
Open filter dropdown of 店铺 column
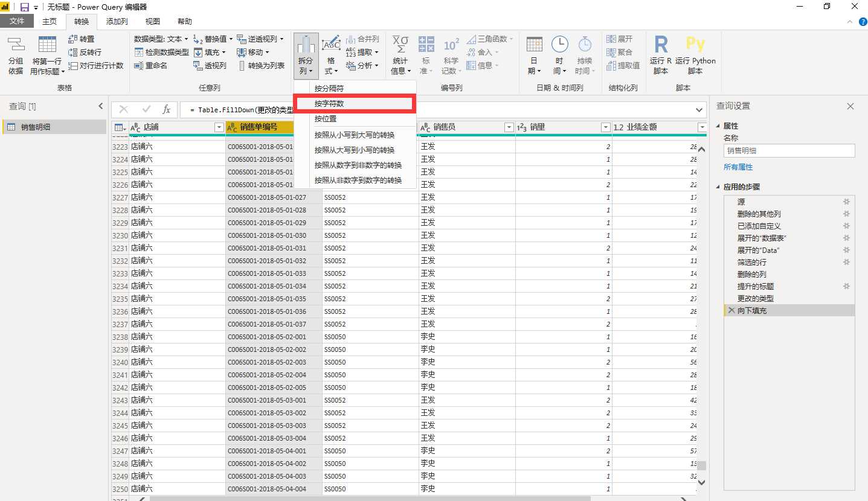tap(219, 127)
